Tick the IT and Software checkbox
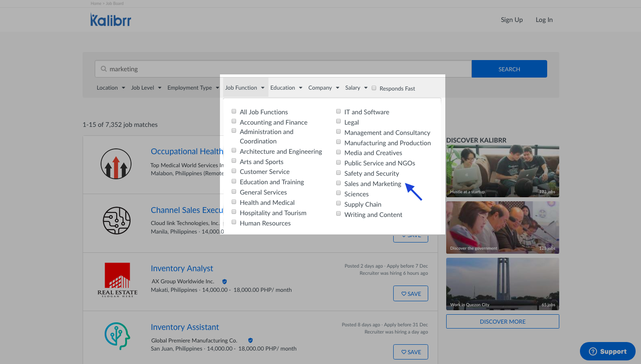The width and height of the screenshot is (641, 364). [338, 112]
